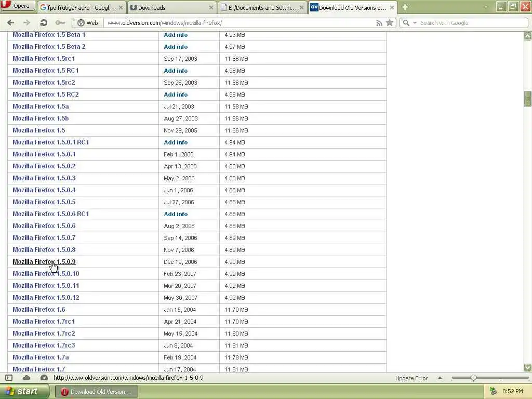The width and height of the screenshot is (532, 399).
Task: Click the system tray network icon
Action: [x=494, y=392]
